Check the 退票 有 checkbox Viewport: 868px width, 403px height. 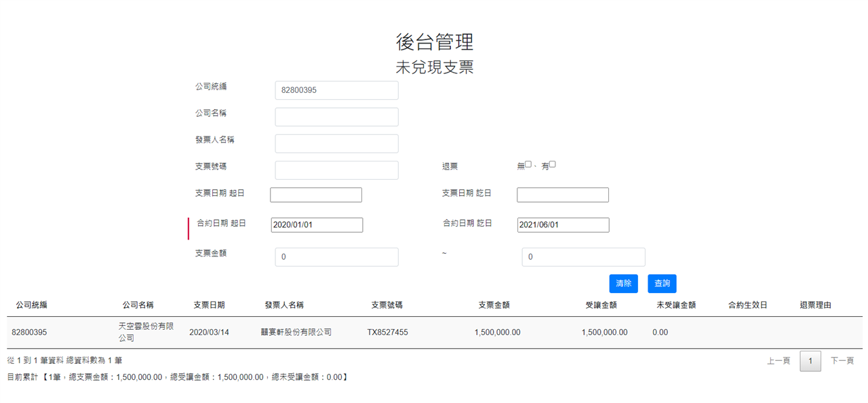(x=553, y=164)
